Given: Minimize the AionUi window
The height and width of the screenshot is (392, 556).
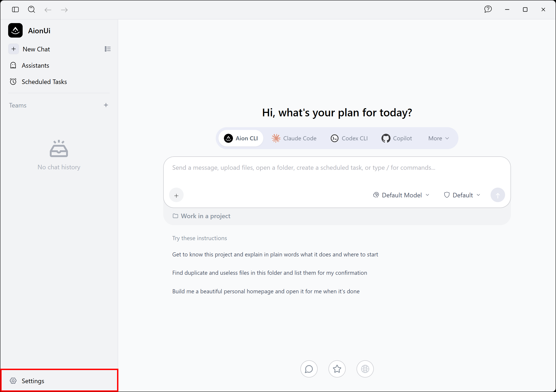Looking at the screenshot, I should point(507,10).
